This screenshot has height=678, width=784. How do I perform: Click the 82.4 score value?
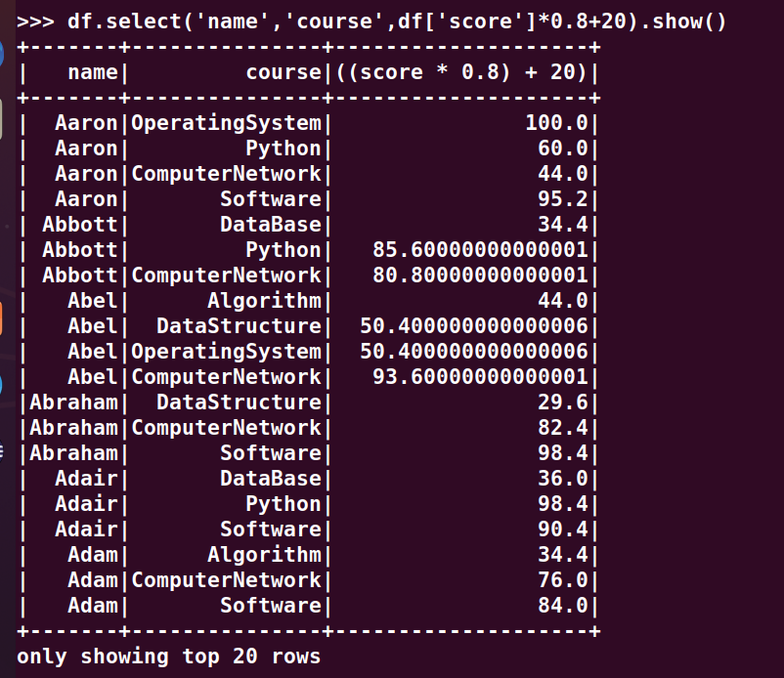coord(563,428)
